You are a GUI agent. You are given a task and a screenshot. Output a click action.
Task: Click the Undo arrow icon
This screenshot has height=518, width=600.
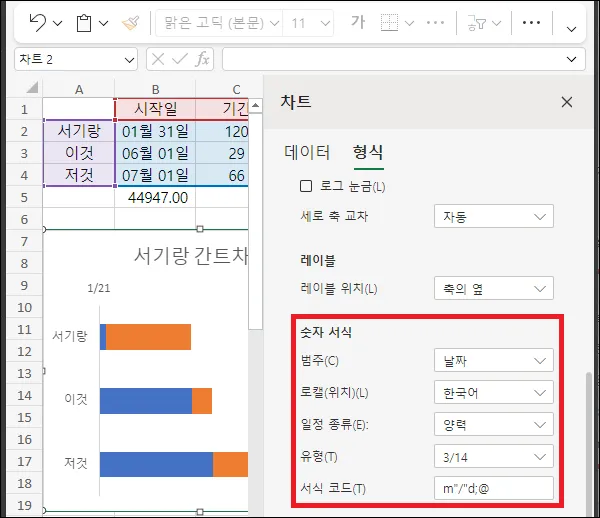click(37, 22)
